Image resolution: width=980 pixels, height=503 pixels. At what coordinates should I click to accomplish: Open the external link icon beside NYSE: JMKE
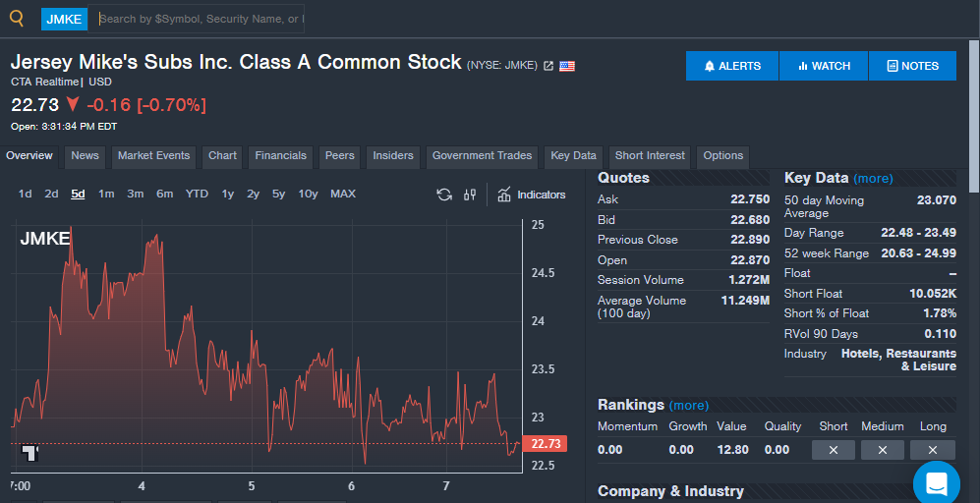548,66
